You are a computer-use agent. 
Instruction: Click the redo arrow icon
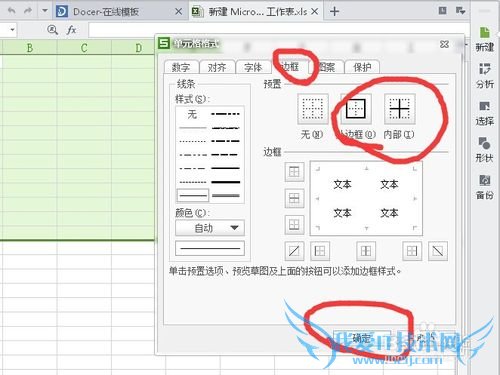coord(28,11)
